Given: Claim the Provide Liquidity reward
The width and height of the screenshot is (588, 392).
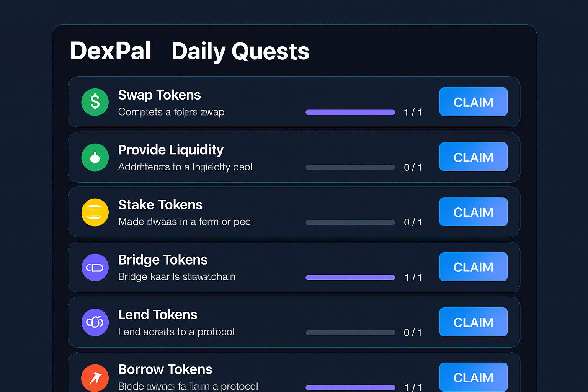Looking at the screenshot, I should click(x=474, y=157).
